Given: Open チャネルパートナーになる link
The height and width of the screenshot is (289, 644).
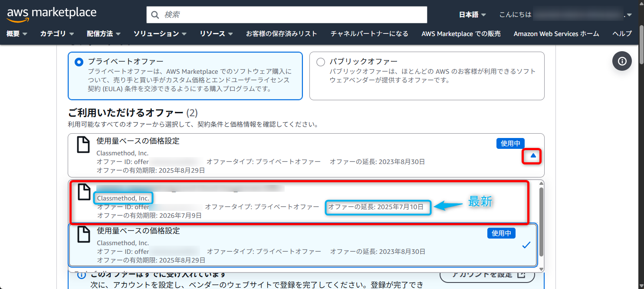Looking at the screenshot, I should [369, 33].
